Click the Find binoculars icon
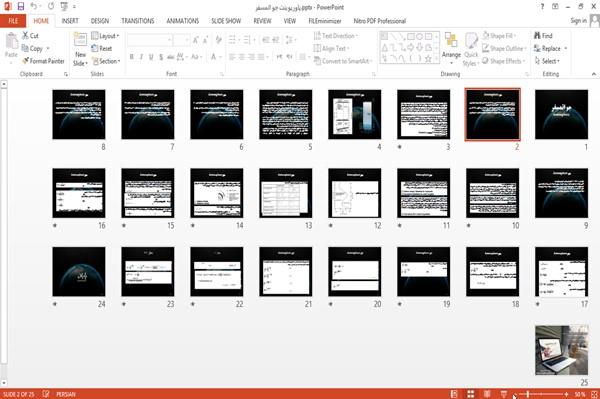This screenshot has height=399, width=600. (537, 36)
